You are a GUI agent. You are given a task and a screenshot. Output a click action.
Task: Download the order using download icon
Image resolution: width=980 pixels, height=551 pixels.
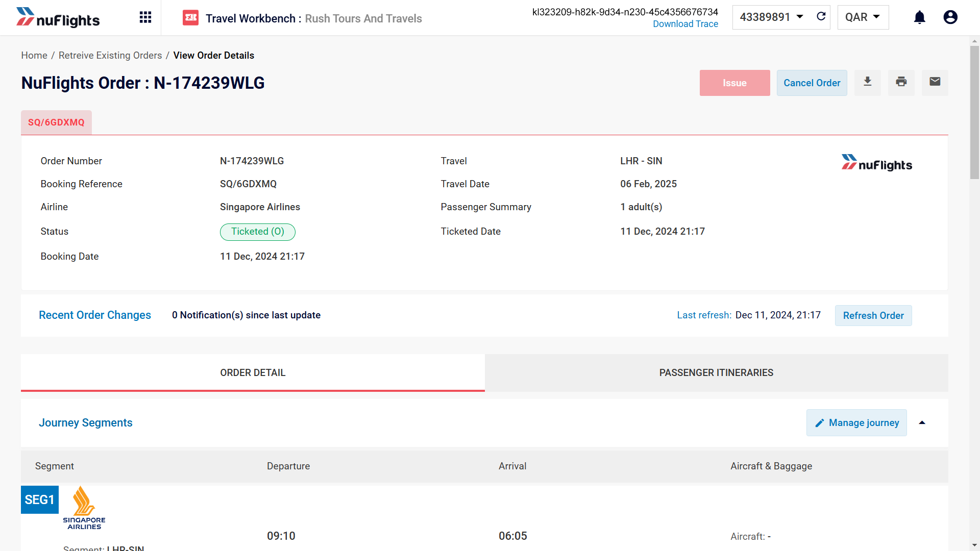click(x=867, y=82)
